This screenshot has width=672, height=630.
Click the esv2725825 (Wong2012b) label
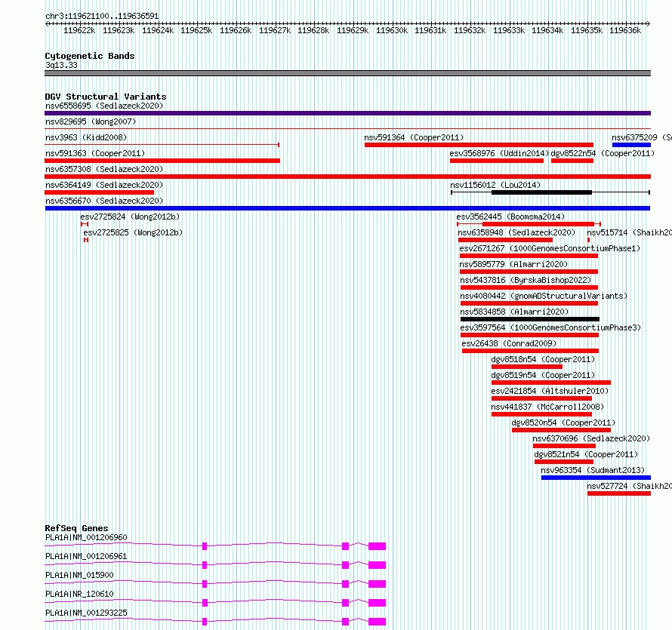133,232
